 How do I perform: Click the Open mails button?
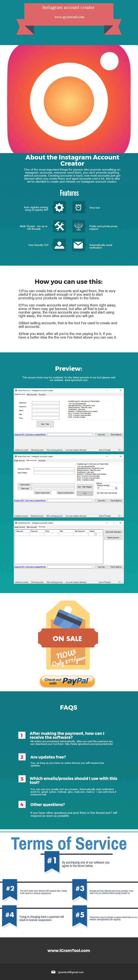pos(25,488)
